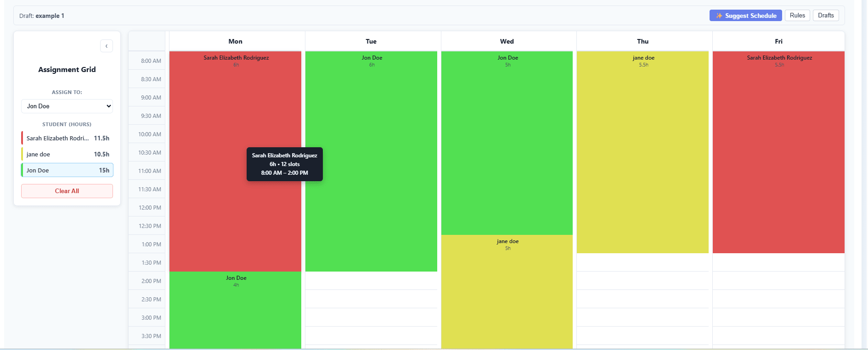Click the Assignment Grid heading
868x350 pixels.
pos(67,70)
